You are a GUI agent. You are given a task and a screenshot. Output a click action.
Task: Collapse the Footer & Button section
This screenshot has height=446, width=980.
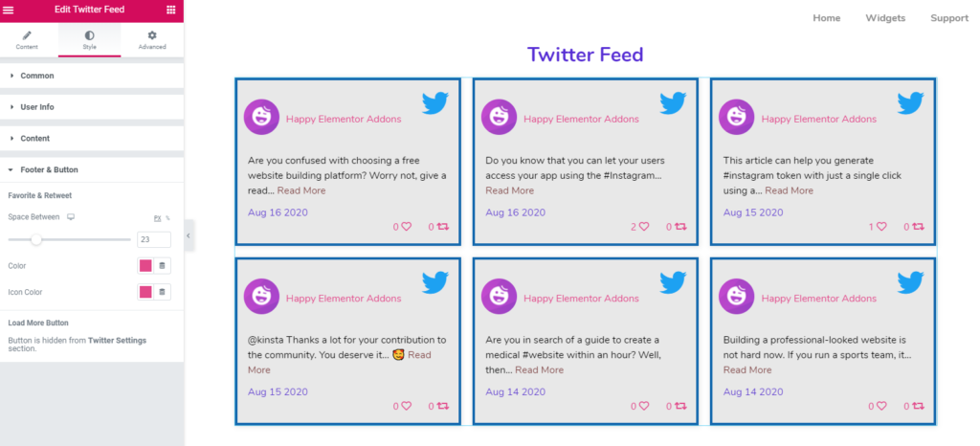coord(92,170)
